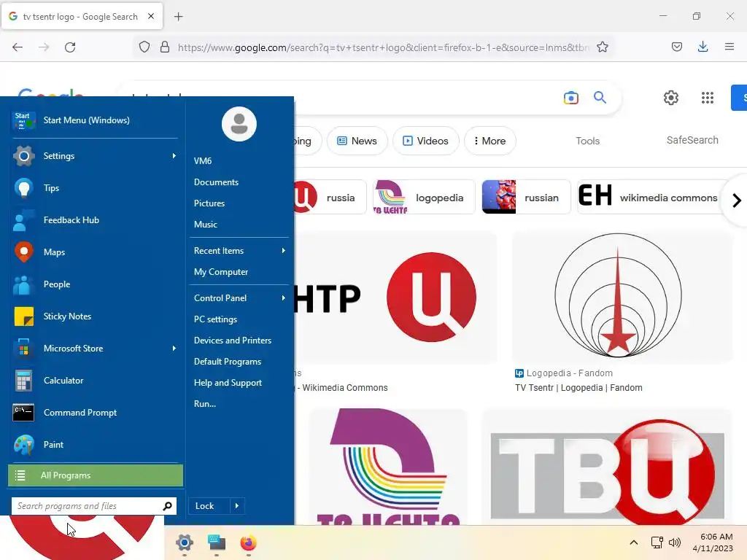Viewport: 747px width, 560px height.
Task: Bookmark this page star icon
Action: 602,47
